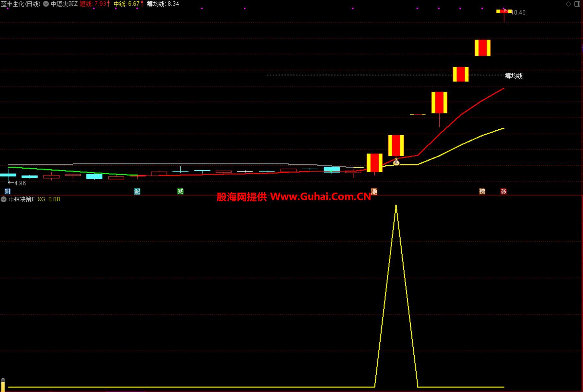The height and width of the screenshot is (392, 583).
Task: Click the green 减 signal marker
Action: point(180,191)
